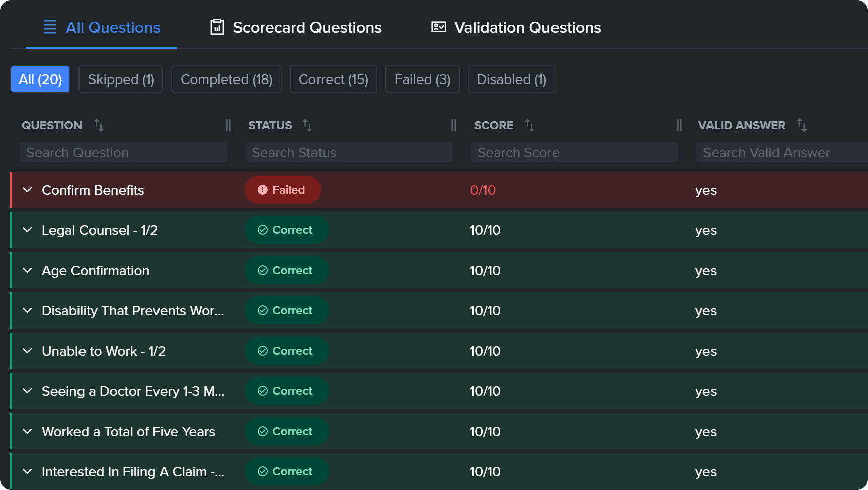Screen dimensions: 868x490
Task: Expand Worked a Total of Five Years
Action: (27, 431)
